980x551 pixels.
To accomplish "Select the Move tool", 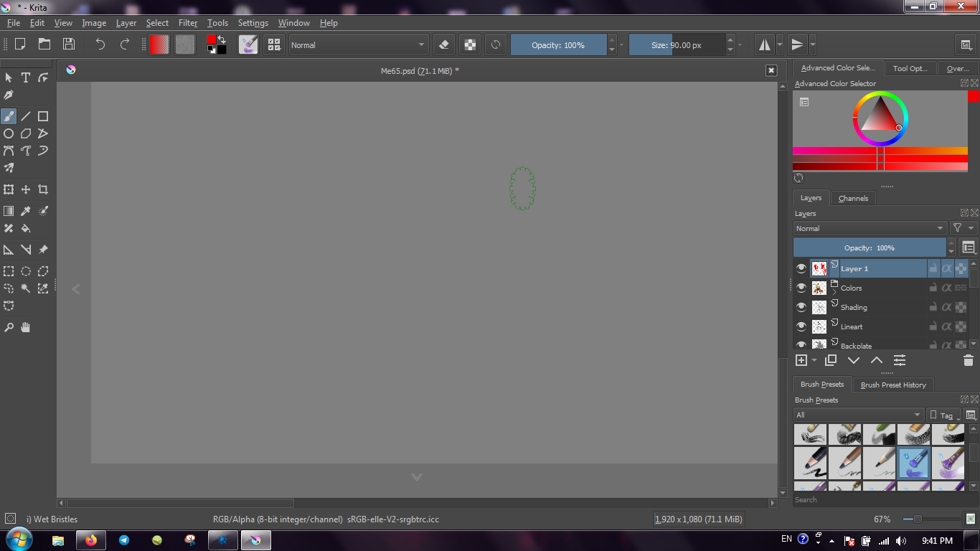I will (x=26, y=189).
